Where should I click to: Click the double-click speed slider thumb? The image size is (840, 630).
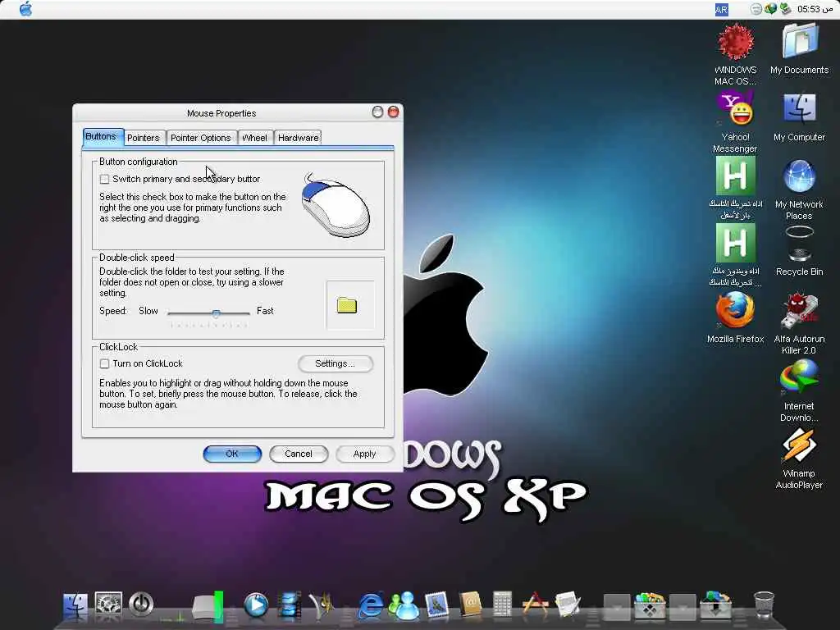point(216,313)
